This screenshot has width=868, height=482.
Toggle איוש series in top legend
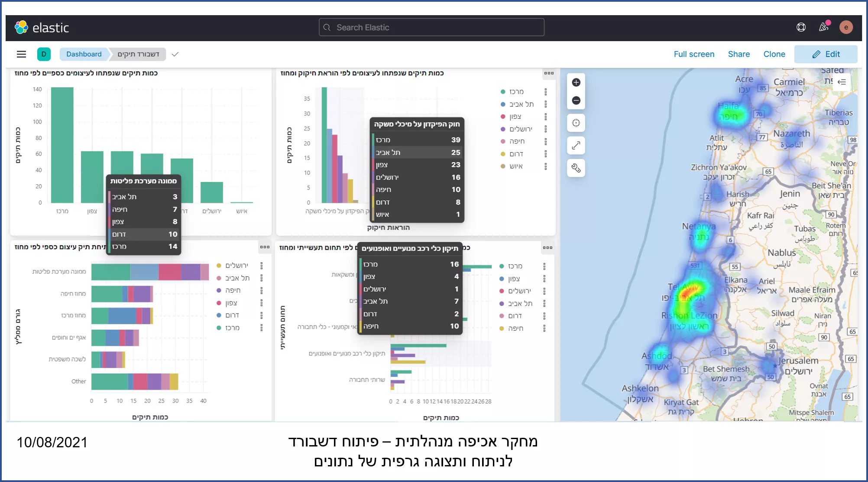point(516,166)
